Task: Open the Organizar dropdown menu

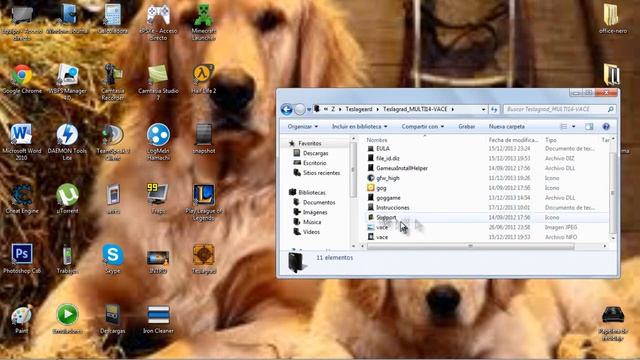Action: (x=302, y=127)
